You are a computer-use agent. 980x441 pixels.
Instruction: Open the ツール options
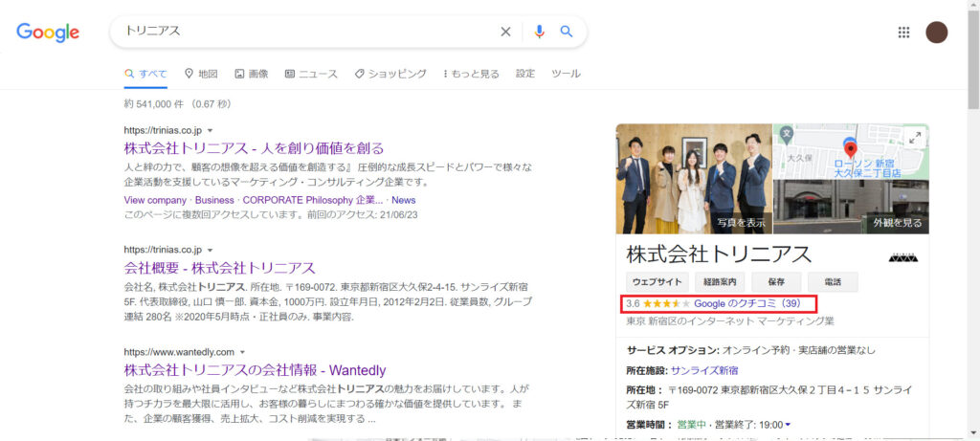coord(566,74)
